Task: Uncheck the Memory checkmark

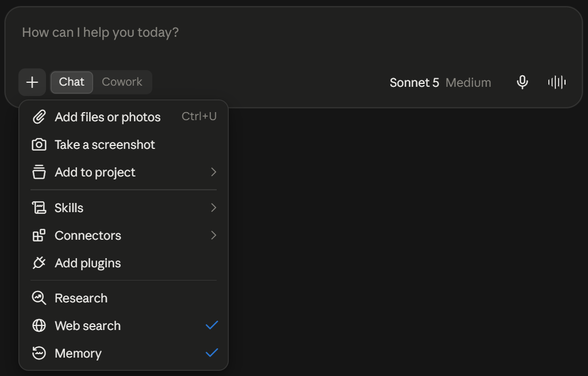Action: tap(212, 353)
